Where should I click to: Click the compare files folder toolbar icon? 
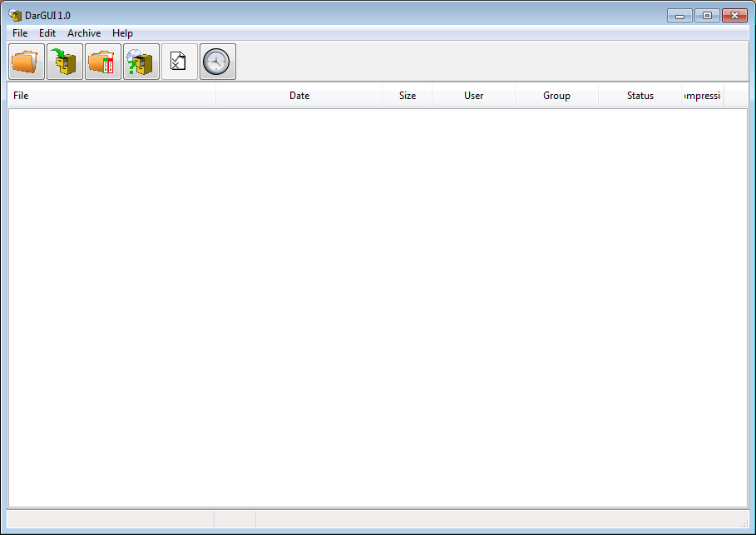point(102,62)
